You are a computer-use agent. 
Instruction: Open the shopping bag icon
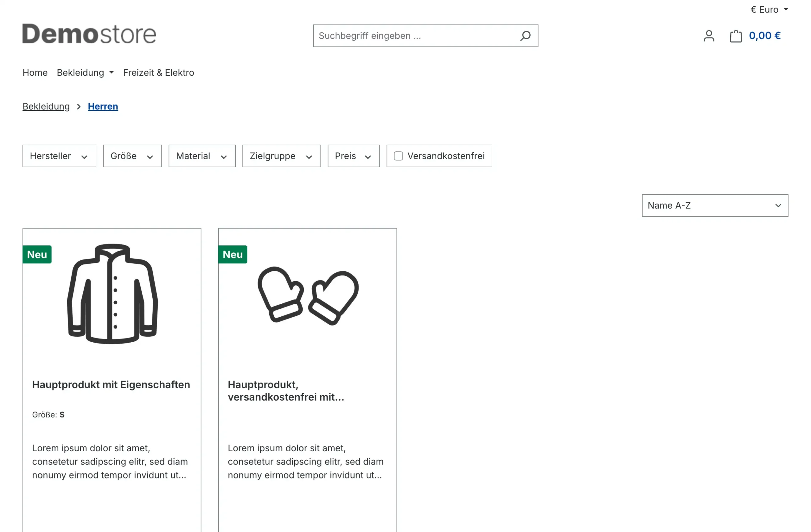click(x=736, y=35)
